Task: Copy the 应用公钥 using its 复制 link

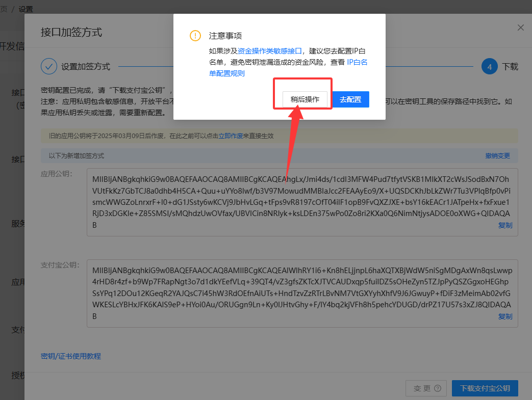Action: (504, 225)
